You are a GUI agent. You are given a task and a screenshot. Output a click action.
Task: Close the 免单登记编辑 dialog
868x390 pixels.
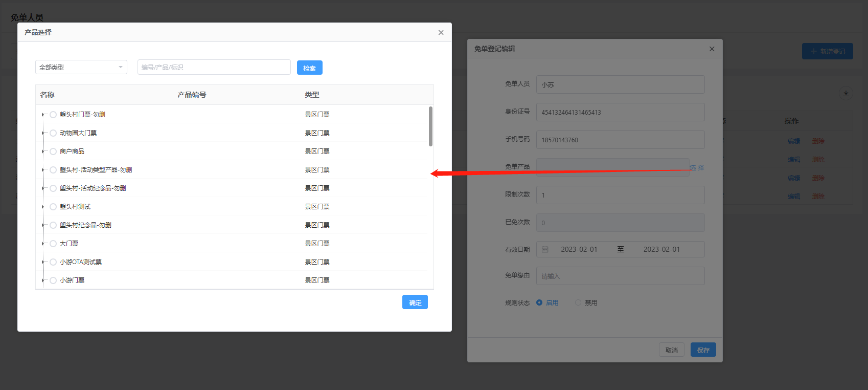[x=712, y=49]
